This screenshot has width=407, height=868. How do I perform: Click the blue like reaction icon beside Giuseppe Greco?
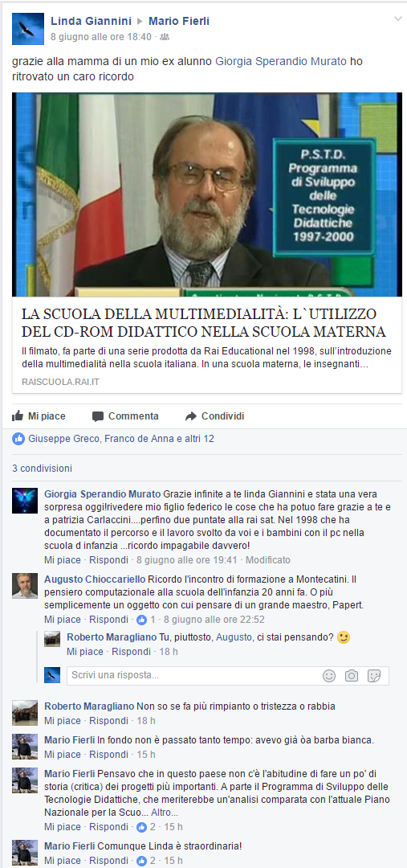coord(18,439)
